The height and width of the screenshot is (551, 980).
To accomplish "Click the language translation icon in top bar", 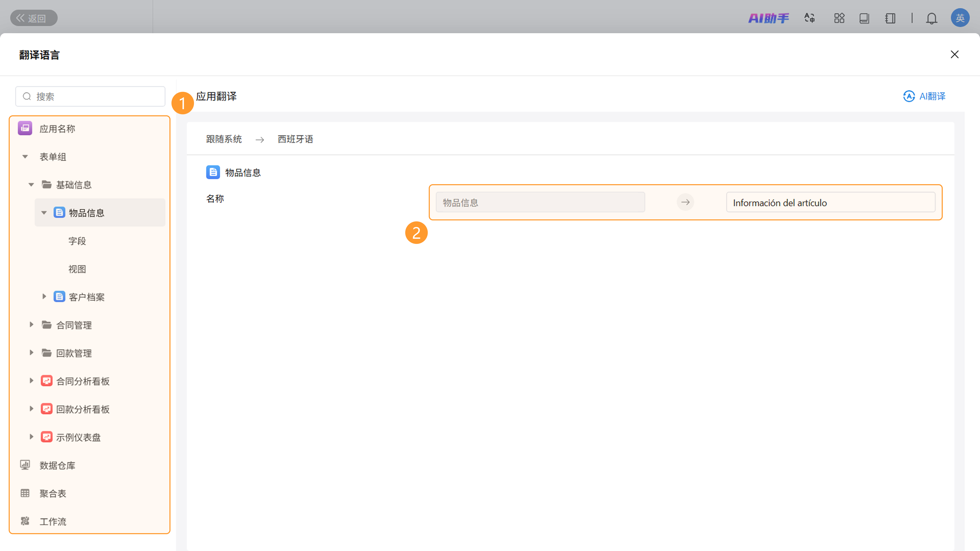I will click(810, 18).
